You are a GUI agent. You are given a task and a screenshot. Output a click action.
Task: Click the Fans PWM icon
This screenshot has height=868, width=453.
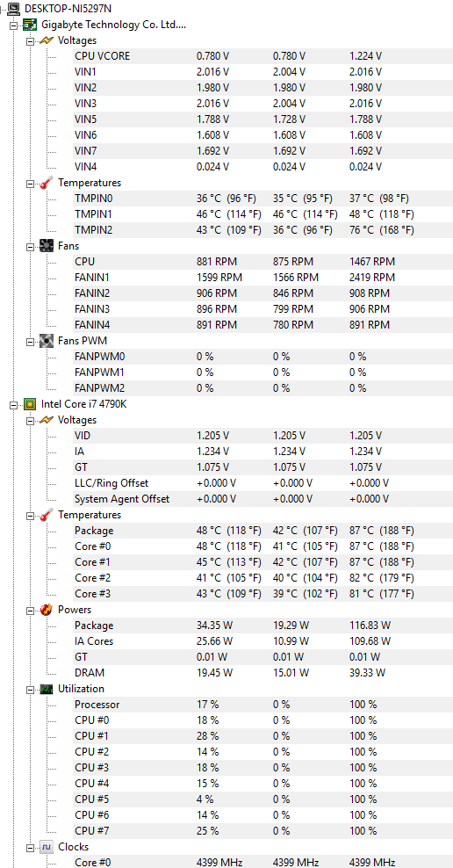(x=47, y=341)
